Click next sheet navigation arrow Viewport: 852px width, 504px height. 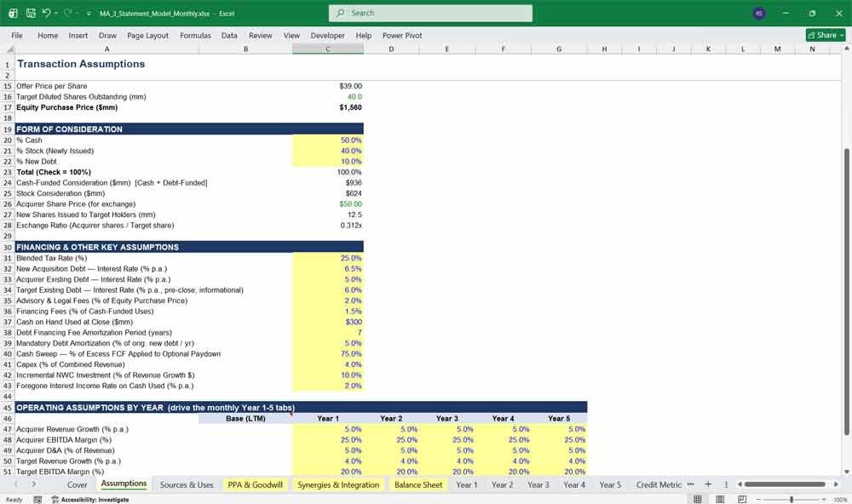point(34,484)
